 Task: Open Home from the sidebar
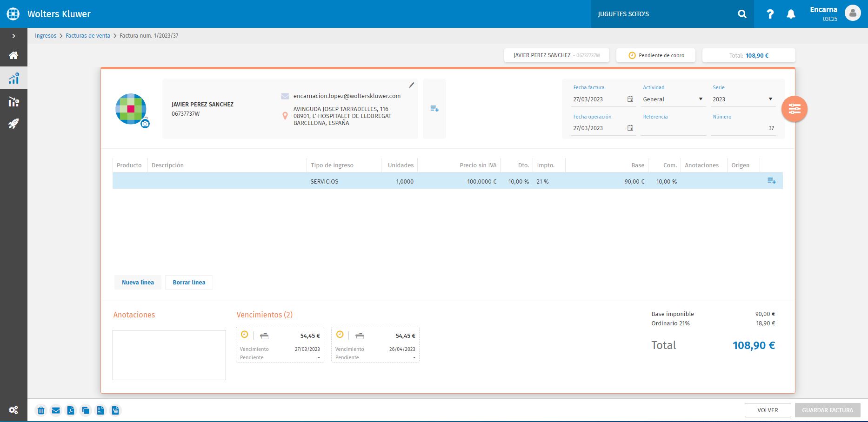pos(13,55)
